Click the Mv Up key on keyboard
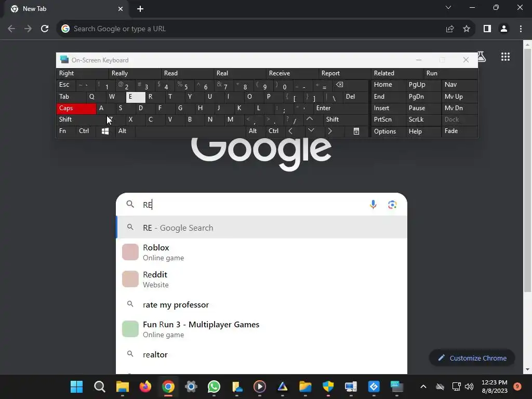 click(459, 97)
